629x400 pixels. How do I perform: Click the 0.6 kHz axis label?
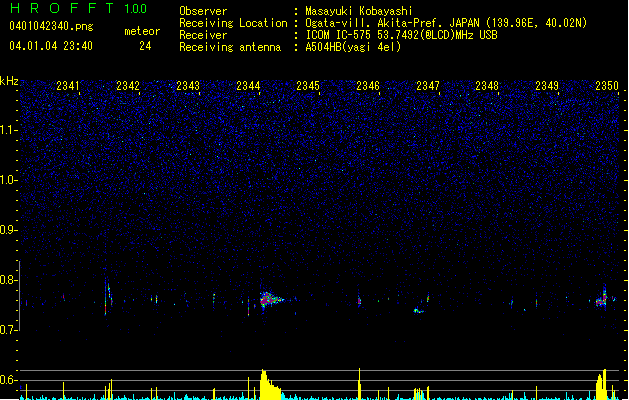(x=8, y=380)
